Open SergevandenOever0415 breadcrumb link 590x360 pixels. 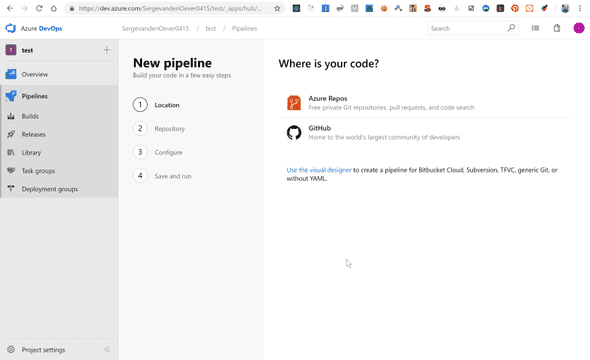tap(155, 28)
